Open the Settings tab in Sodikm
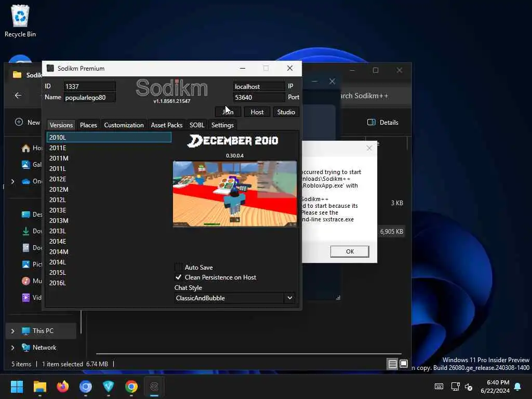 [x=222, y=125]
